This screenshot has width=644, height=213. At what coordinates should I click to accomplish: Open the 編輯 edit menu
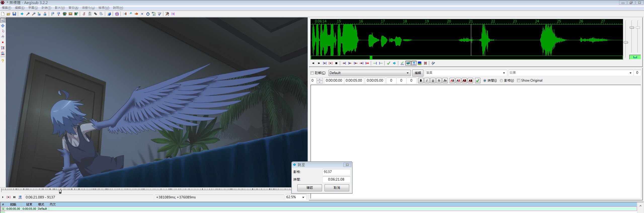coord(20,8)
